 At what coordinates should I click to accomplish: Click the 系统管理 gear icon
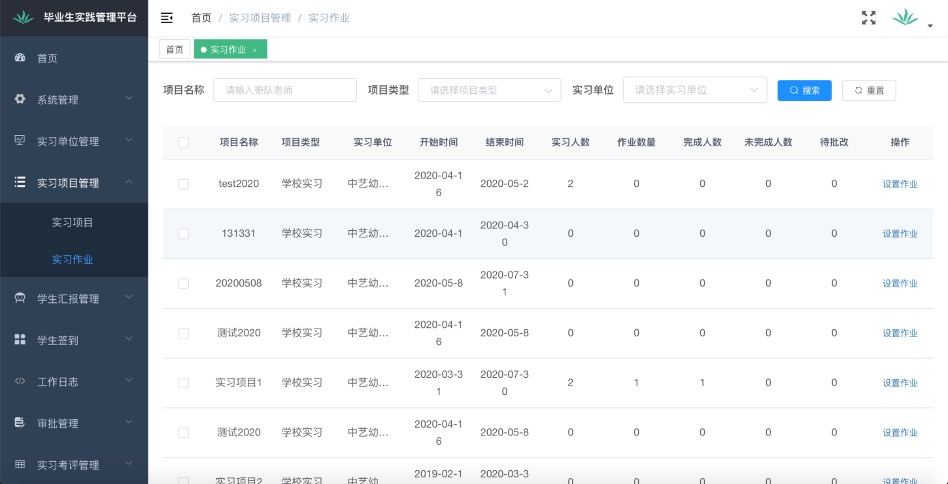coord(20,99)
